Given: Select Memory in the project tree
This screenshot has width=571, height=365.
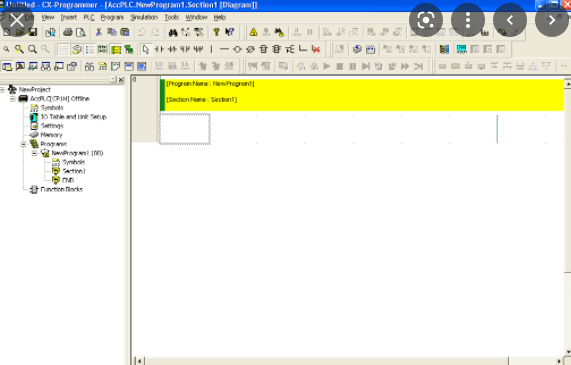Looking at the screenshot, I should tap(51, 135).
